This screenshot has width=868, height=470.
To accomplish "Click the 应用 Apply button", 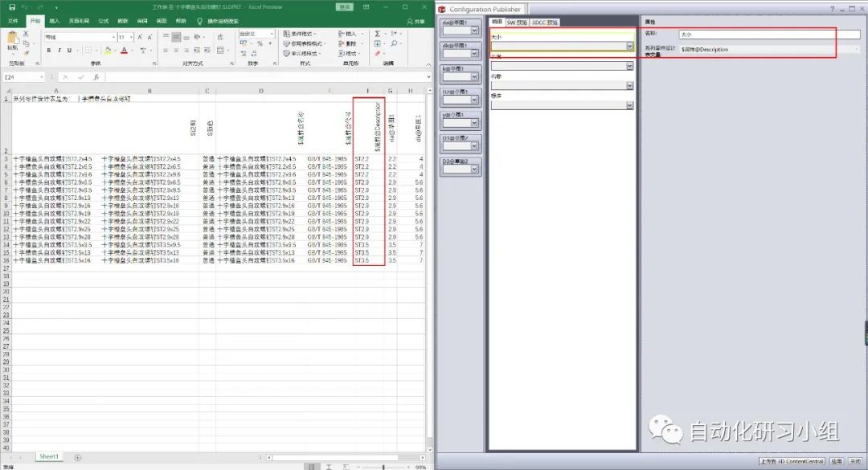I will click(x=837, y=461).
